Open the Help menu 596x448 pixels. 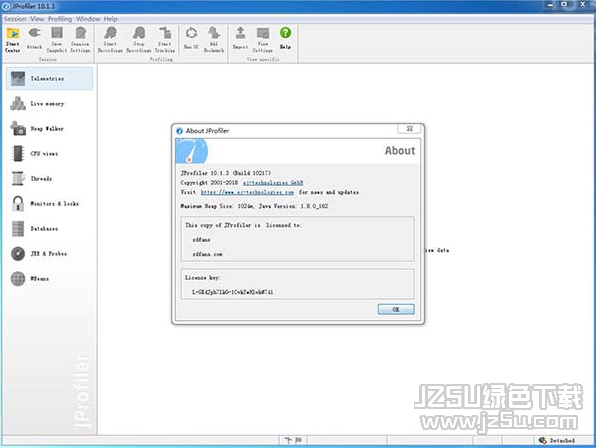point(111,19)
